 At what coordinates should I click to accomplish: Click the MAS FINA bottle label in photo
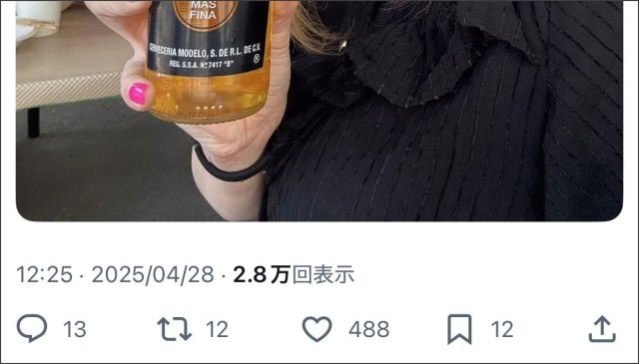(x=203, y=10)
